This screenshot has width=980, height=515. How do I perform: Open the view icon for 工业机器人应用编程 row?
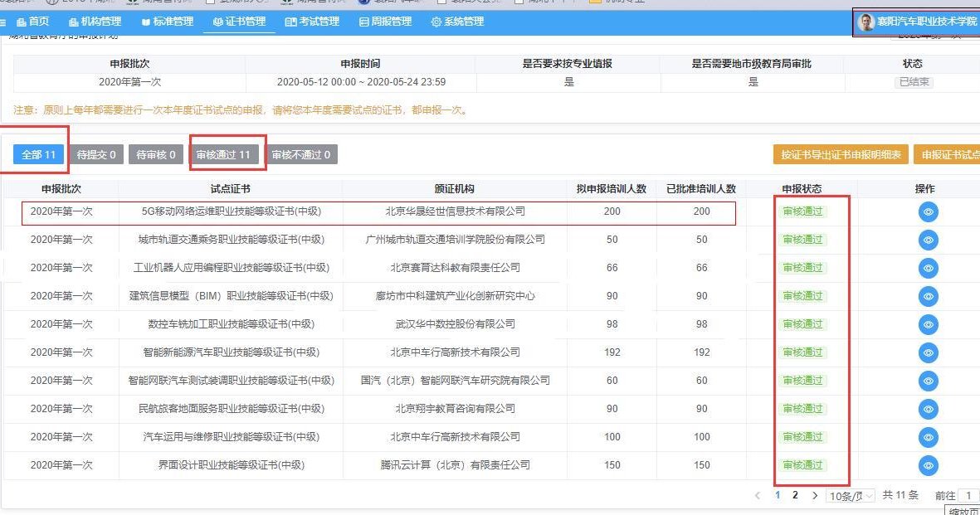pyautogui.click(x=929, y=268)
